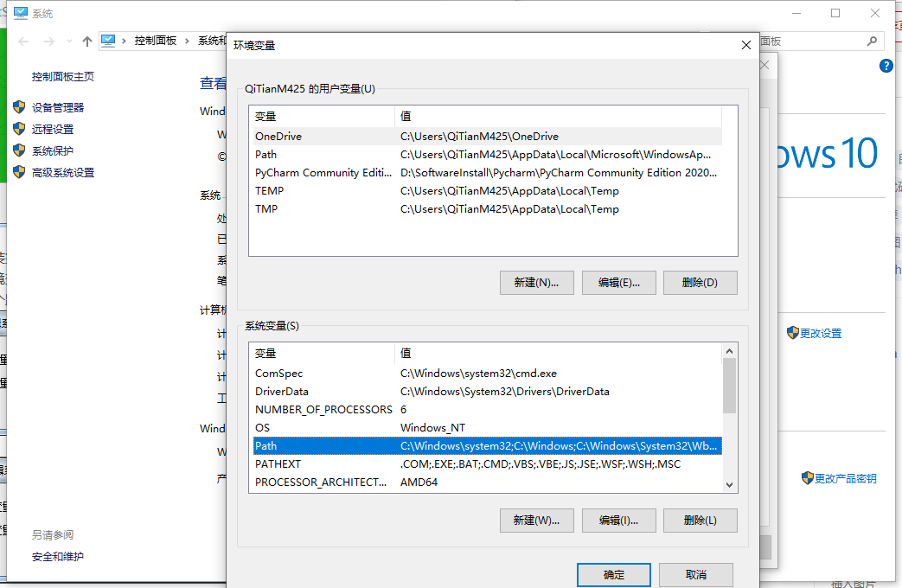Click 新建(N) to create a user variable

point(536,282)
